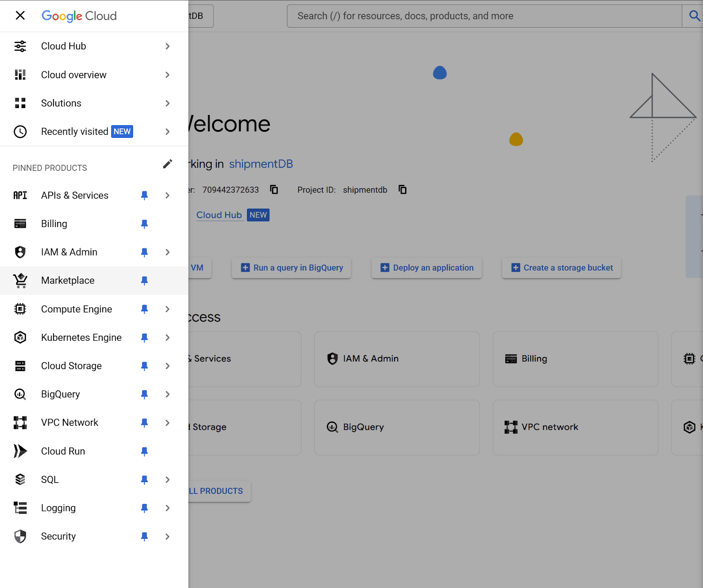Select the Cloud Storage icon
Image resolution: width=703 pixels, height=588 pixels.
tap(20, 365)
